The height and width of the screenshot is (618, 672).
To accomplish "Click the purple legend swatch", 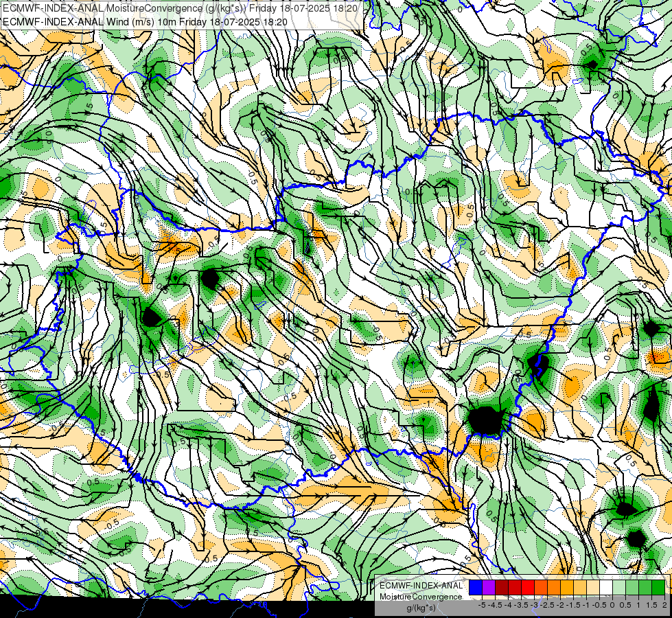I will [489, 587].
